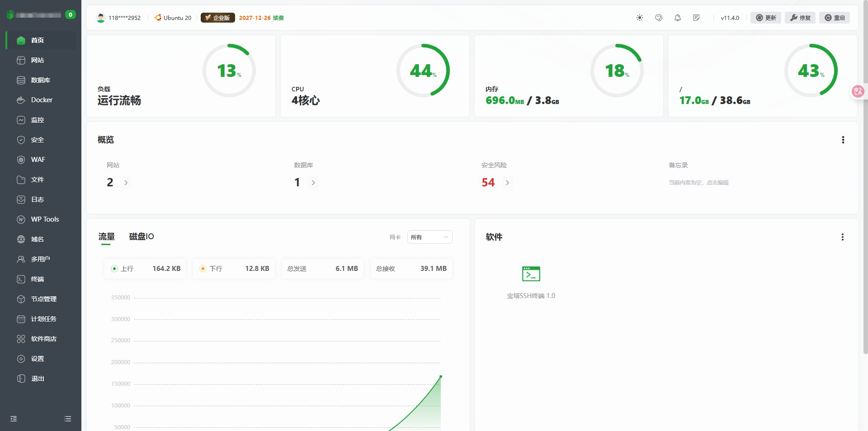Image resolution: width=868 pixels, height=431 pixels.
Task: Click the 续费 renewal link
Action: pyautogui.click(x=277, y=18)
